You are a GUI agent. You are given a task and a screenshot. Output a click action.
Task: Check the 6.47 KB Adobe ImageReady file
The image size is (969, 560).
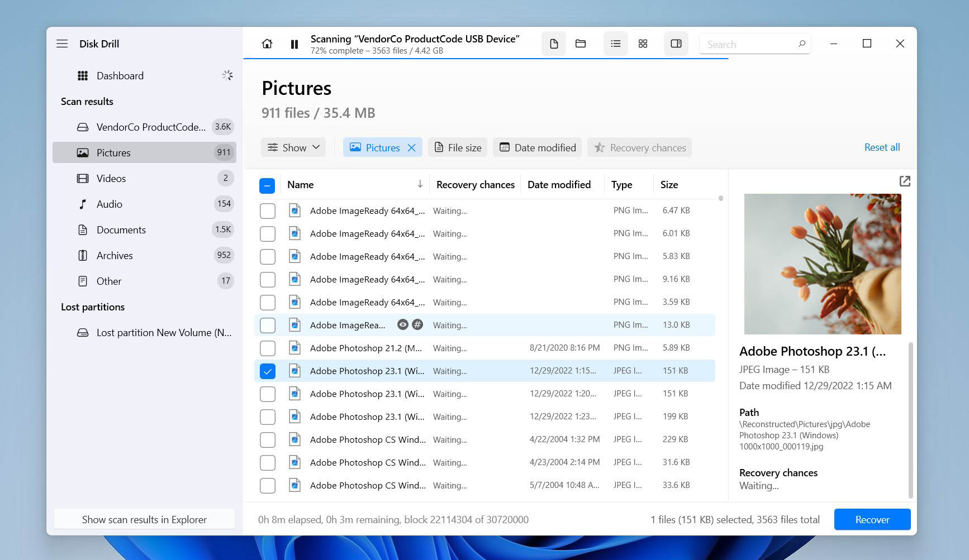268,211
